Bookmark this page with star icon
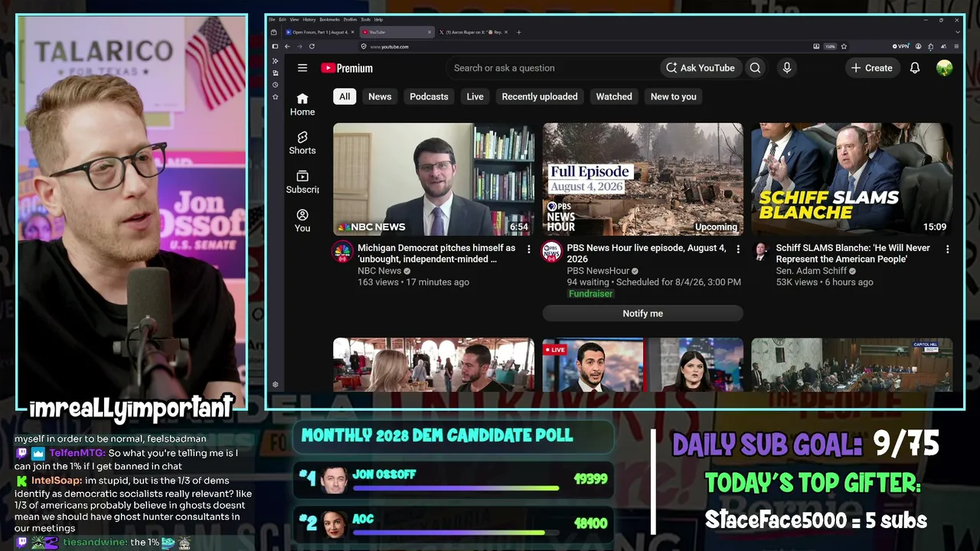This screenshot has height=551, width=980. click(x=844, y=47)
